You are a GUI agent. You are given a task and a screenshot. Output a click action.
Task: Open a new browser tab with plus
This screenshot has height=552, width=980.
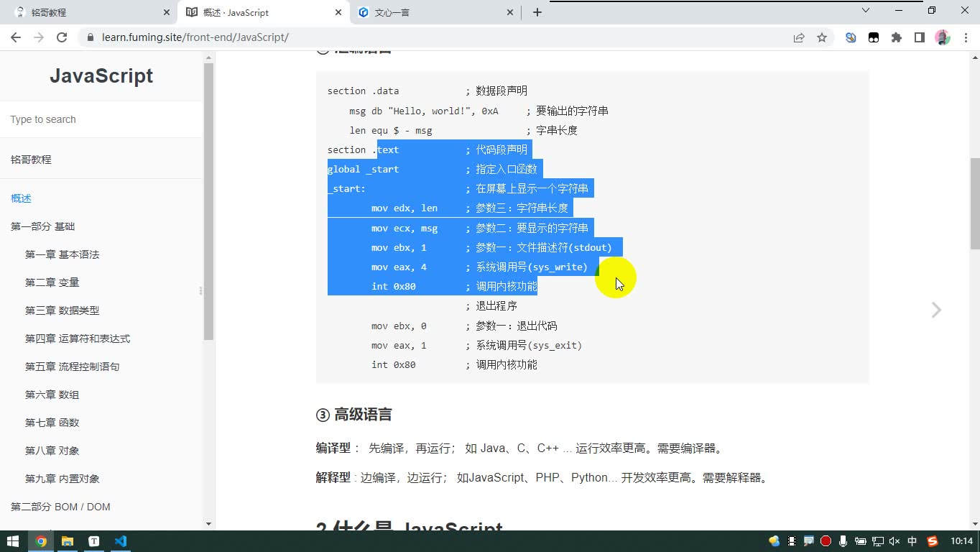coord(537,12)
